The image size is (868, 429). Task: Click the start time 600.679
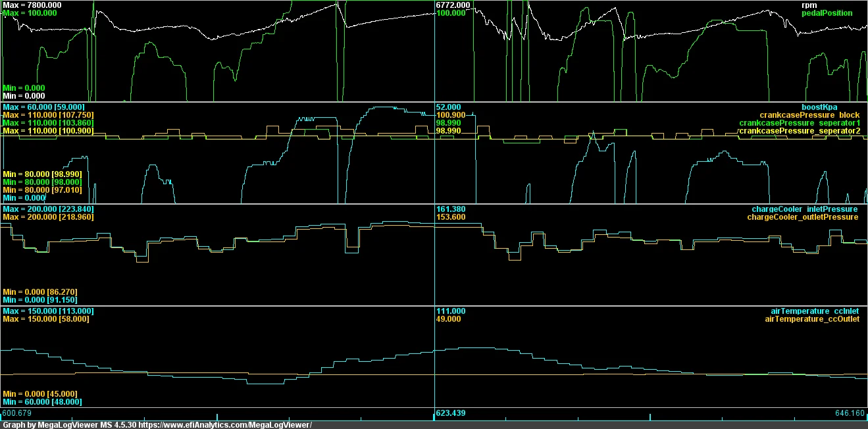[x=18, y=414]
